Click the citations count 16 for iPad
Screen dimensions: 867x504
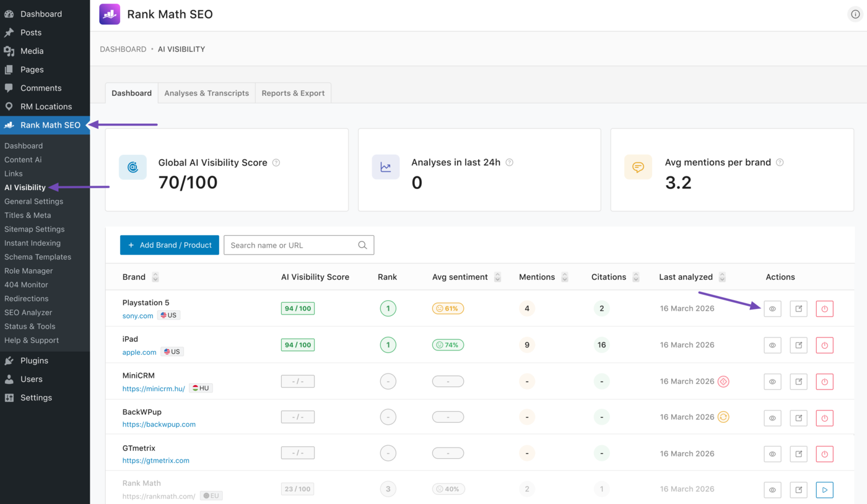(601, 345)
